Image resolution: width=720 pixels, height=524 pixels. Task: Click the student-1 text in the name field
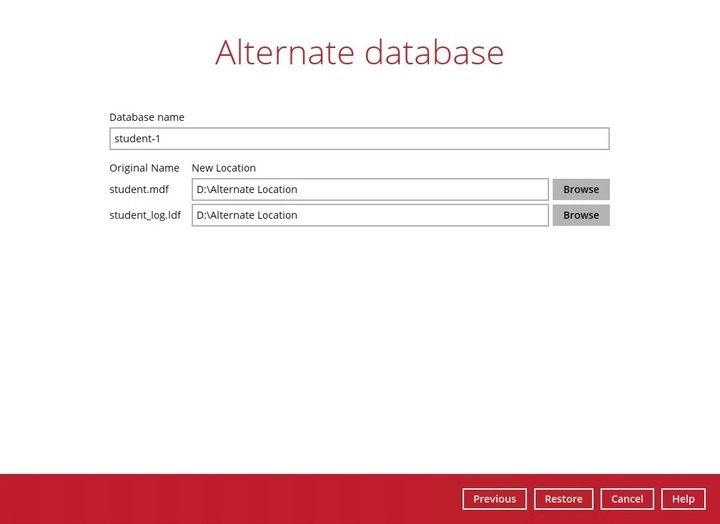click(x=136, y=139)
